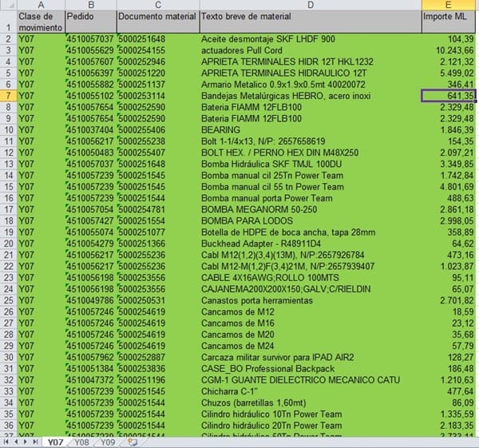The height and width of the screenshot is (448, 479).
Task: Select cell 'Buckhead Adapter - R48911D4'
Action: click(x=311, y=244)
